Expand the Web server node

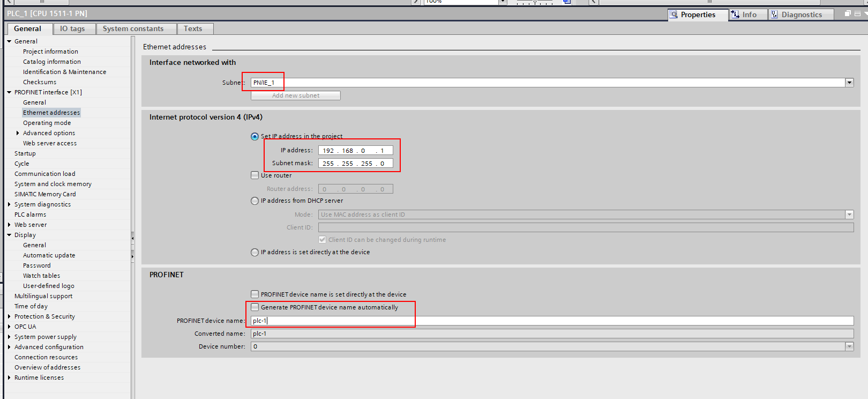click(x=9, y=225)
